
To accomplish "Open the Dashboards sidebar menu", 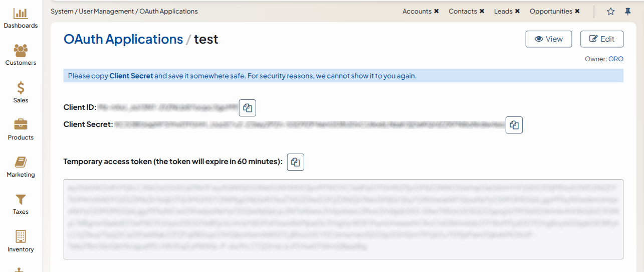I will coord(21,18).
